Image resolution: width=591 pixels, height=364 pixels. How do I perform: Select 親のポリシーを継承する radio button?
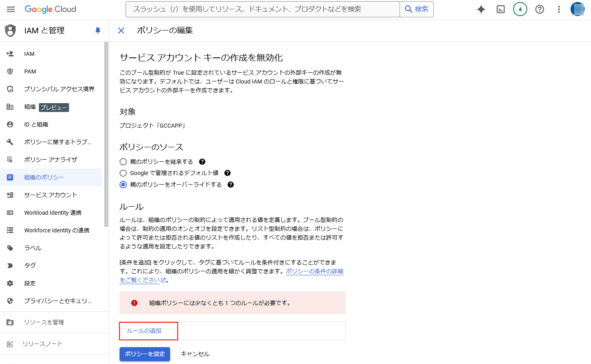123,162
